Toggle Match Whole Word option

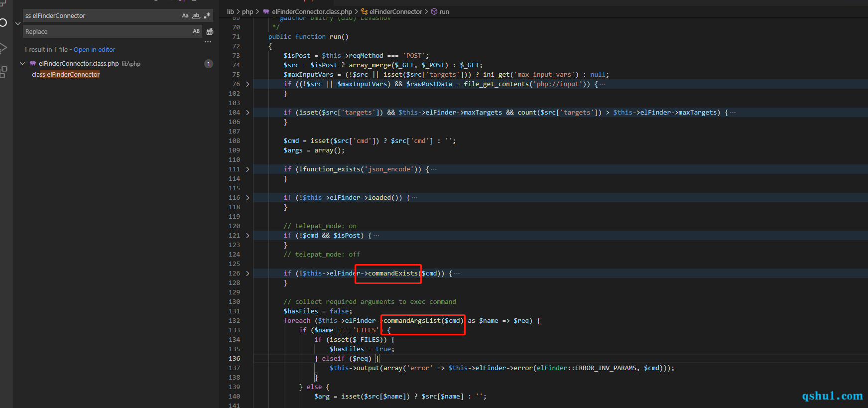click(x=196, y=15)
